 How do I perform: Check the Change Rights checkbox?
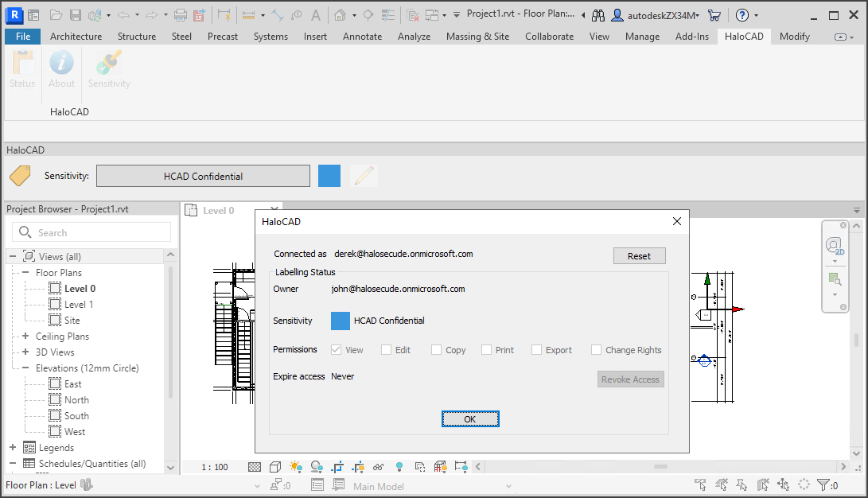point(597,350)
